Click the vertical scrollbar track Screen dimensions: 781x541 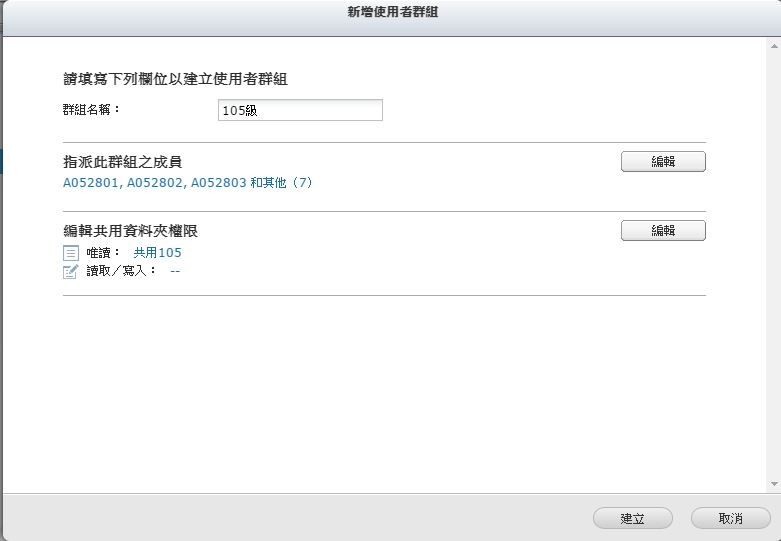(x=774, y=260)
